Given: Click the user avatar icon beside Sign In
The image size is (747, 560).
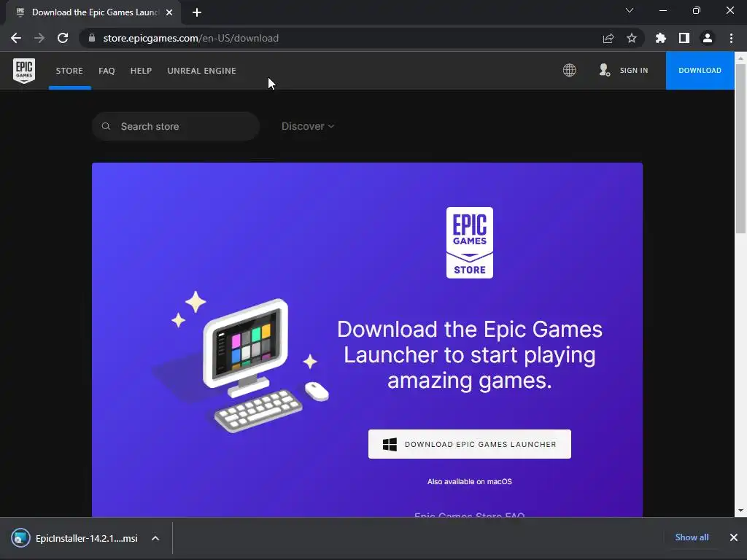Looking at the screenshot, I should coord(604,70).
